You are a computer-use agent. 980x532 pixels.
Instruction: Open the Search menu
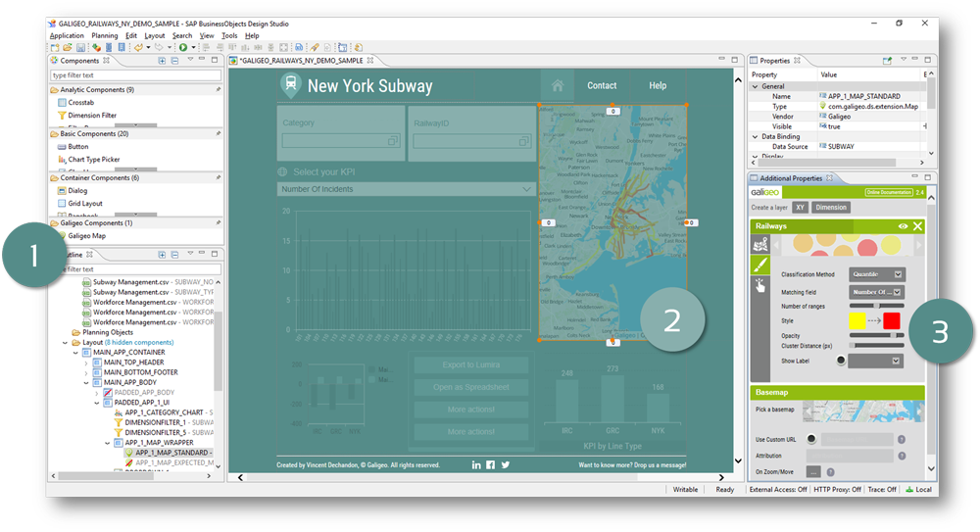[182, 35]
